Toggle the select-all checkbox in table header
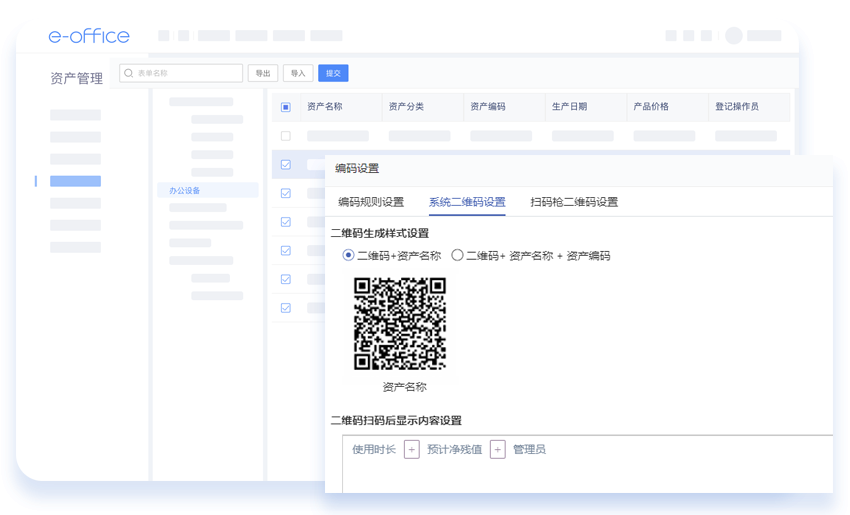The height and width of the screenshot is (515, 850). pos(286,107)
